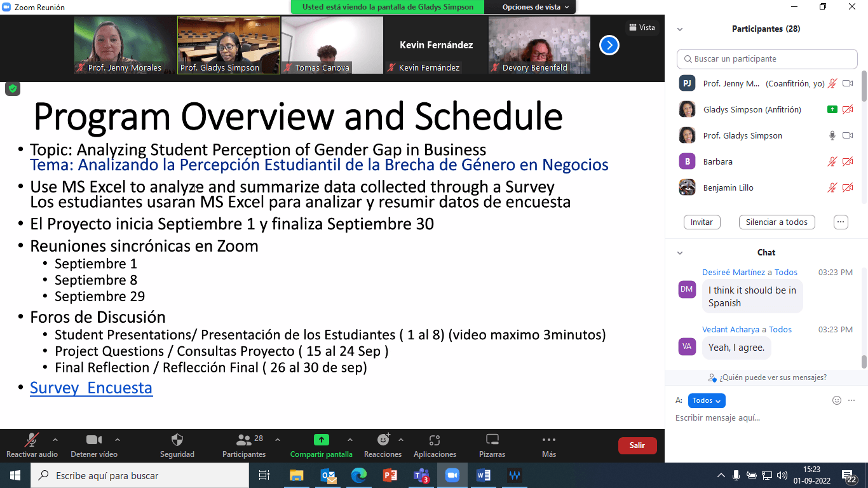The width and height of the screenshot is (868, 488).
Task: Unmute Barbara's microphone in participant list
Action: [832, 162]
